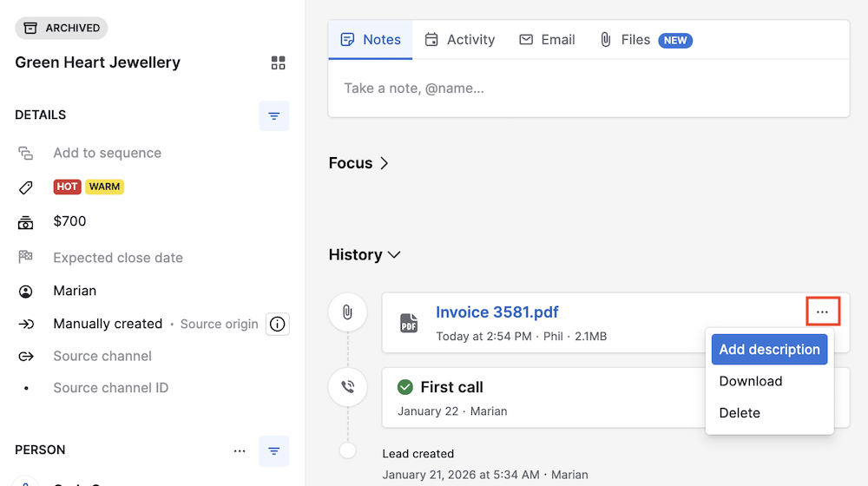This screenshot has height=486, width=868.
Task: Click the phone call icon in timeline
Action: pyautogui.click(x=347, y=387)
